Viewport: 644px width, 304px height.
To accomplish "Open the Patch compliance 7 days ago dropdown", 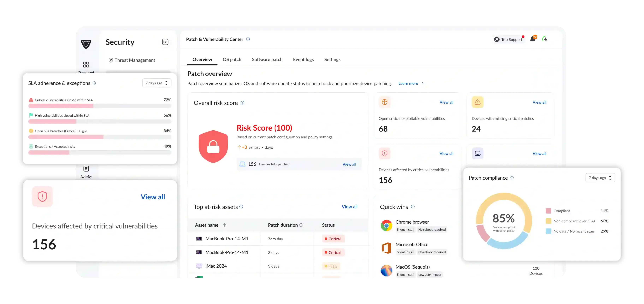I will point(600,178).
